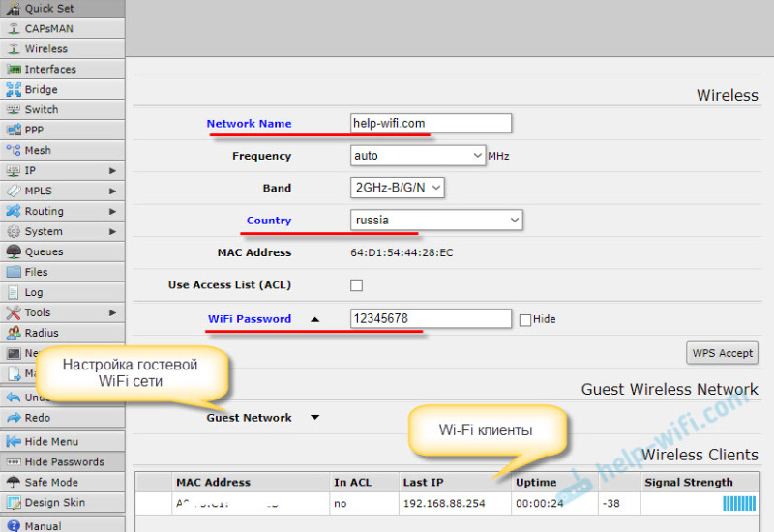Expand the Guest Network section arrow

pos(315,418)
